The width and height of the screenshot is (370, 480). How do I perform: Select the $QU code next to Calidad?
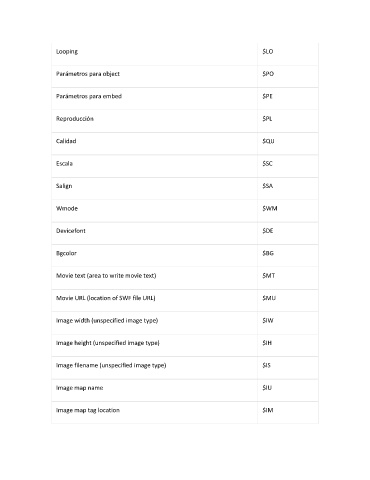(x=268, y=141)
